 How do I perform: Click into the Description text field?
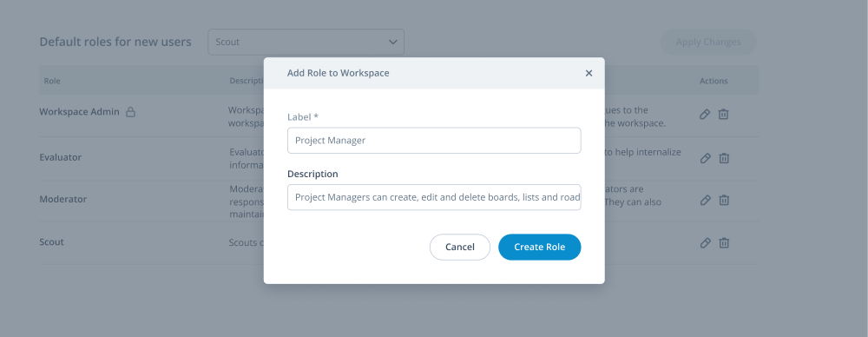pos(434,197)
